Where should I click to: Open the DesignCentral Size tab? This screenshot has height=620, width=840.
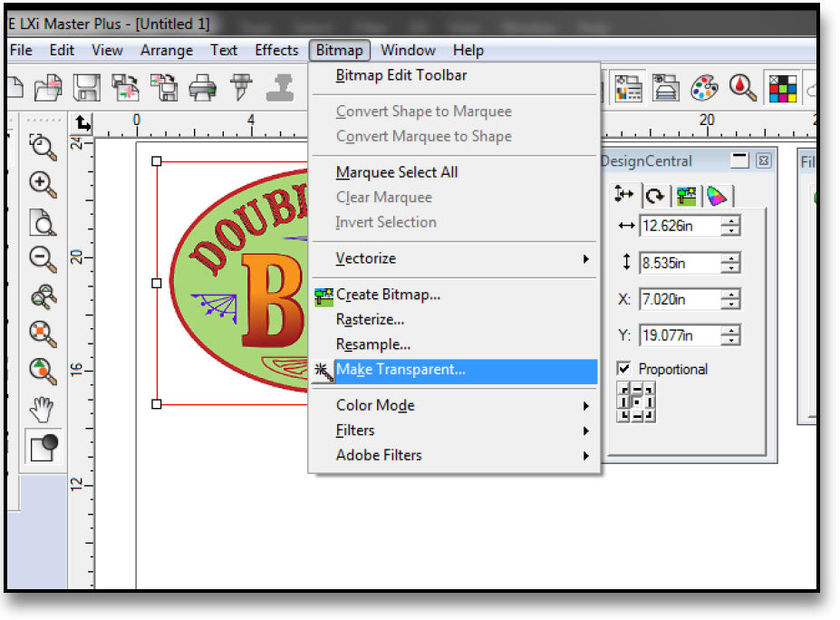pos(624,195)
